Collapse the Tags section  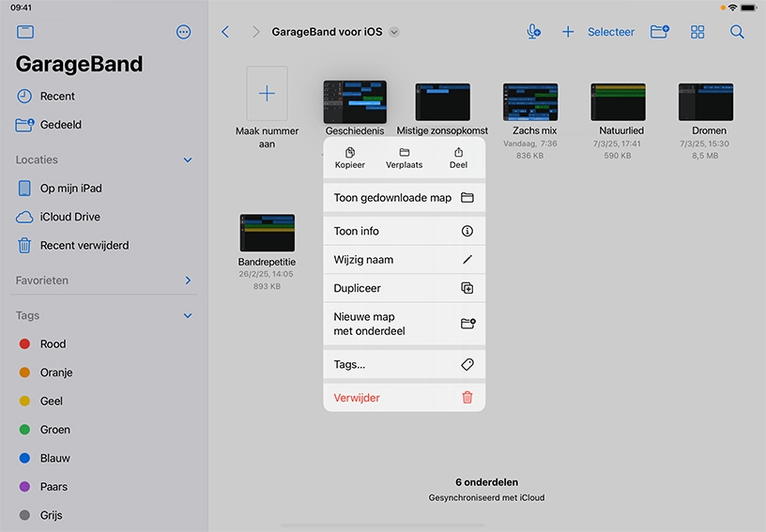pyautogui.click(x=188, y=316)
